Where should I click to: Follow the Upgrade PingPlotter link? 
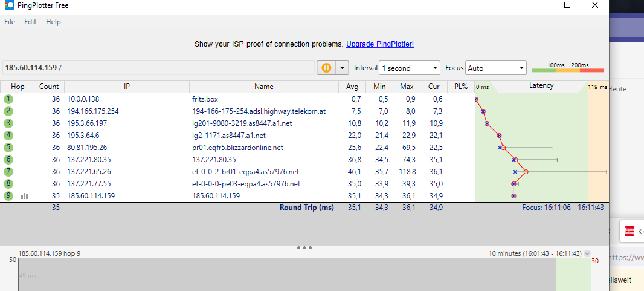(x=380, y=44)
